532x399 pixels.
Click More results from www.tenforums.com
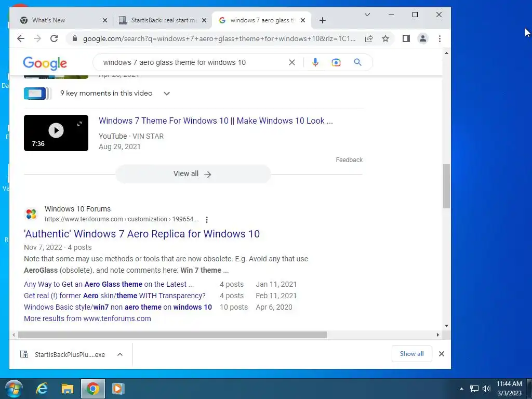pyautogui.click(x=87, y=318)
